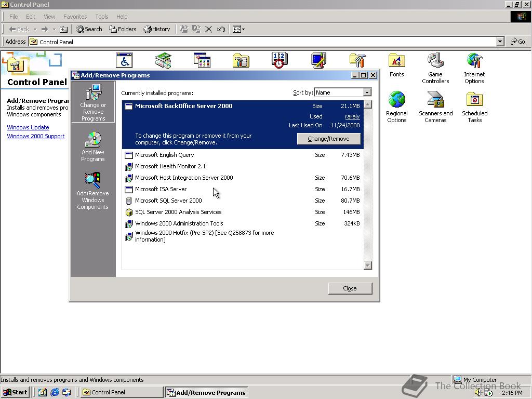Viewport: 532px width, 399px height.
Task: Open the Windows 2000 Support link
Action: [x=36, y=136]
